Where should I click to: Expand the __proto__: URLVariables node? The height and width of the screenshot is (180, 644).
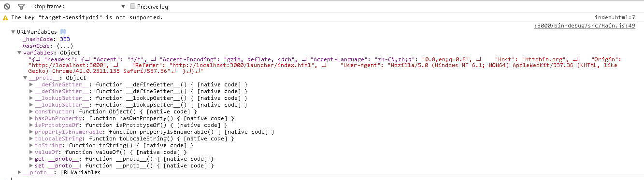pos(19,172)
